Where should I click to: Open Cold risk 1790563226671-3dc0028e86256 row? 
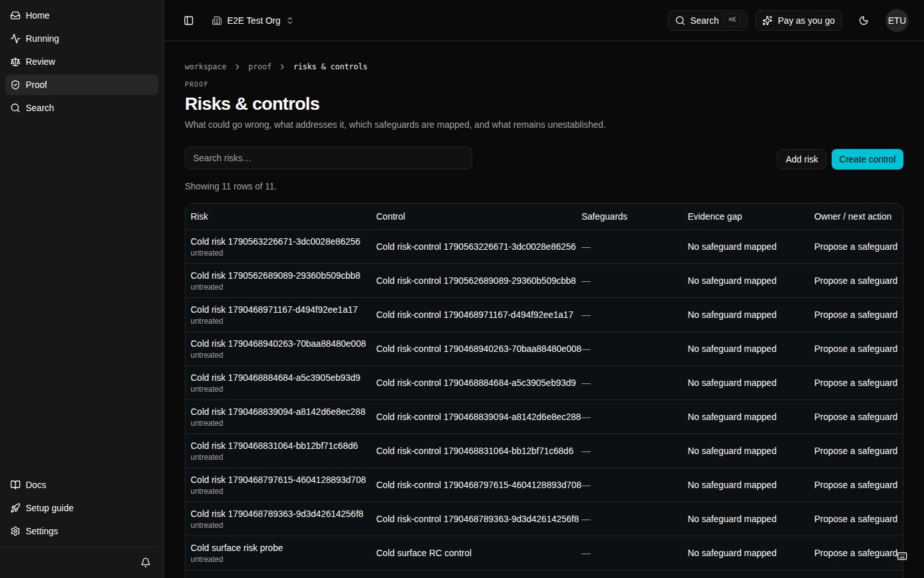(543, 247)
